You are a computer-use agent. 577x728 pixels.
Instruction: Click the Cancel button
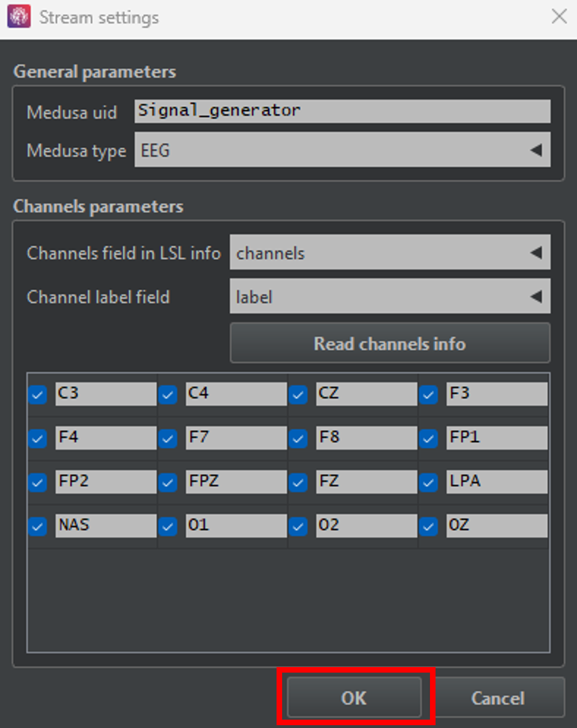pyautogui.click(x=497, y=698)
